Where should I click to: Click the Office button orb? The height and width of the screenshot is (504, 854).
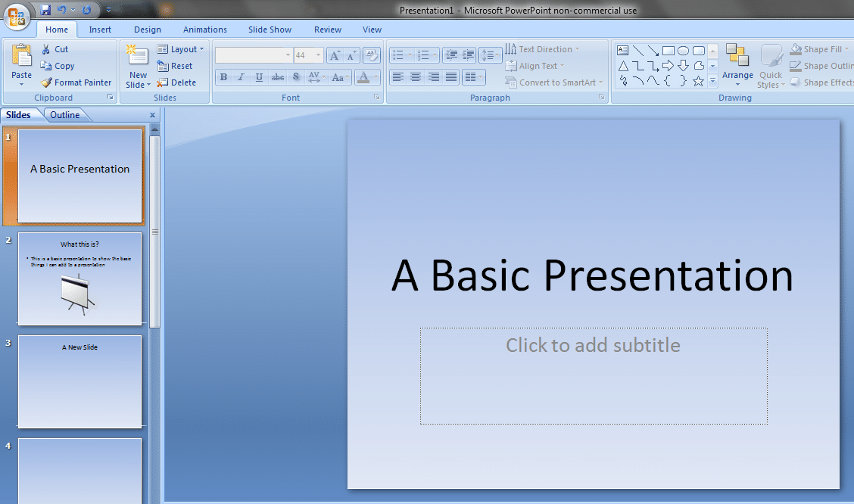coord(17,16)
